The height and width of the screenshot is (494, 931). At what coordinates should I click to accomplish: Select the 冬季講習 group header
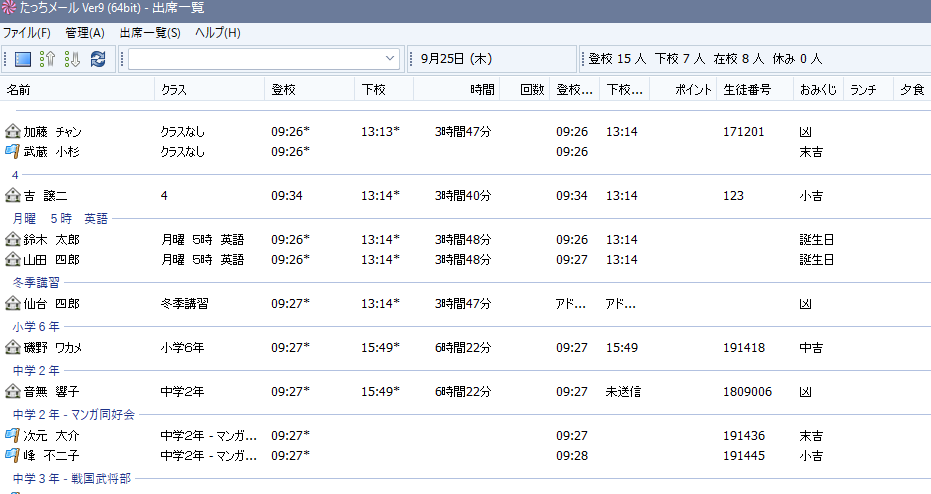(x=36, y=282)
